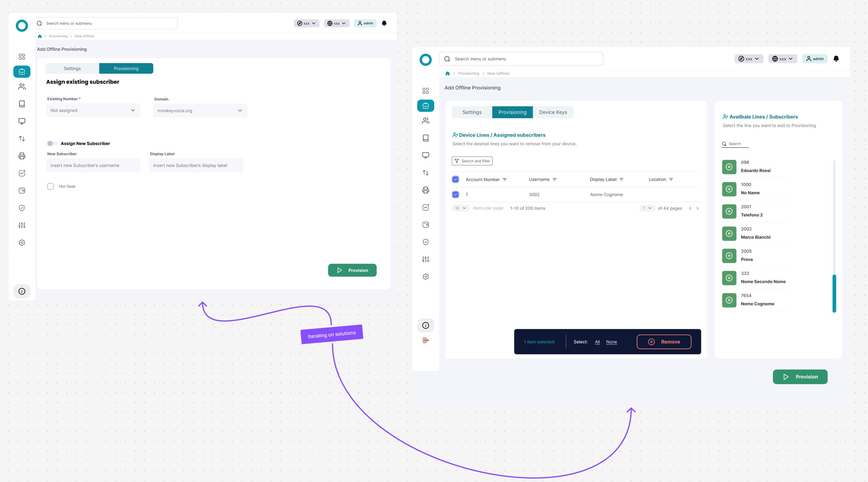The height and width of the screenshot is (482, 868).
Task: Click the Search field in the Available Lines panel
Action: [x=735, y=144]
